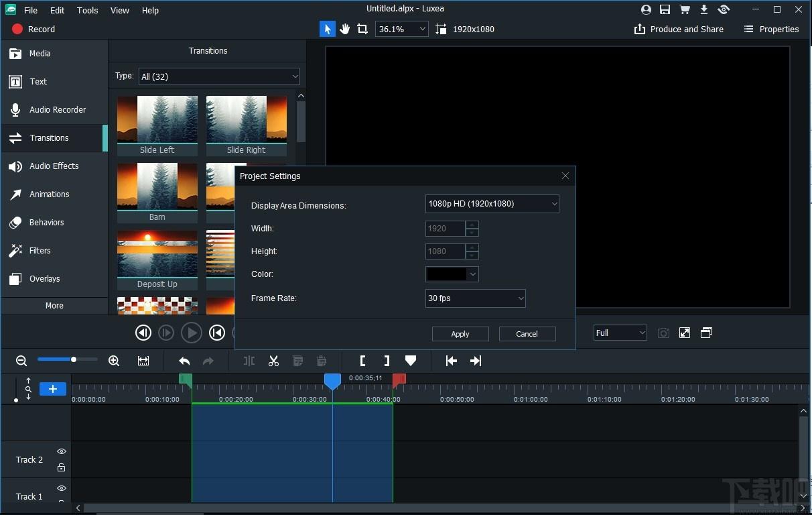
Task: Open the Tools menu
Action: 88,10
